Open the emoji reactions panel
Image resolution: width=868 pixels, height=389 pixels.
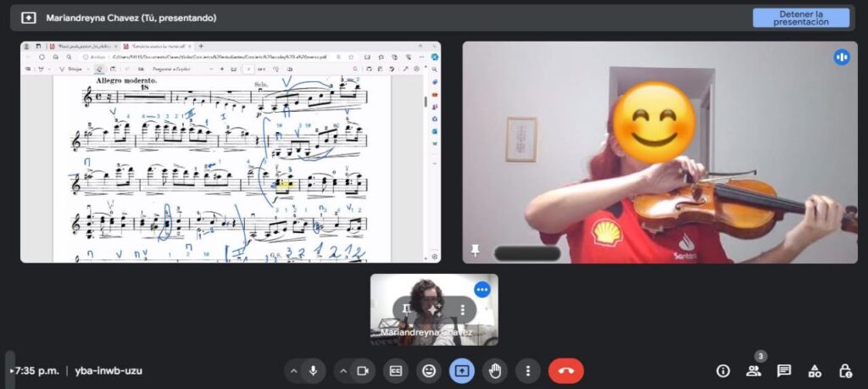coord(429,370)
